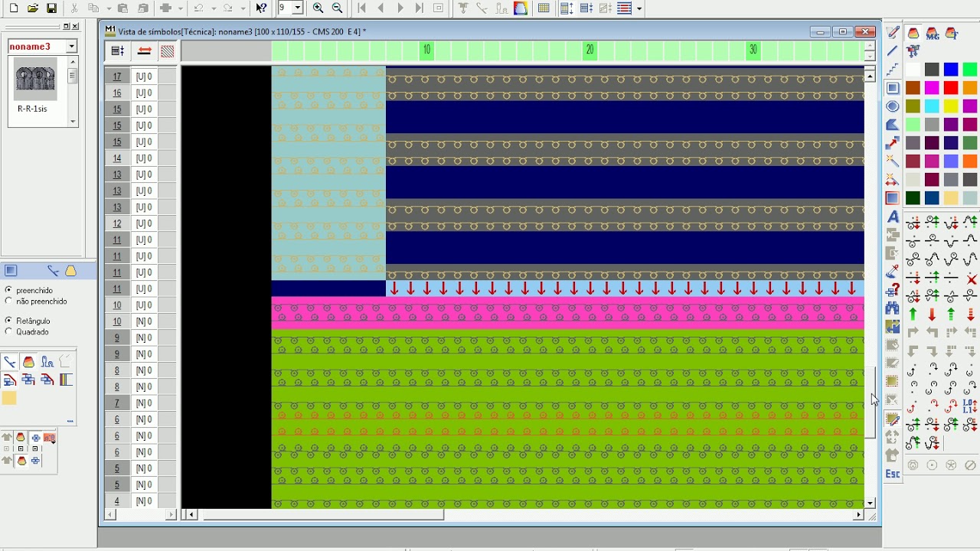The image size is (980, 551).
Task: Pick the red down arrow transfer symbol
Action: coord(932,315)
